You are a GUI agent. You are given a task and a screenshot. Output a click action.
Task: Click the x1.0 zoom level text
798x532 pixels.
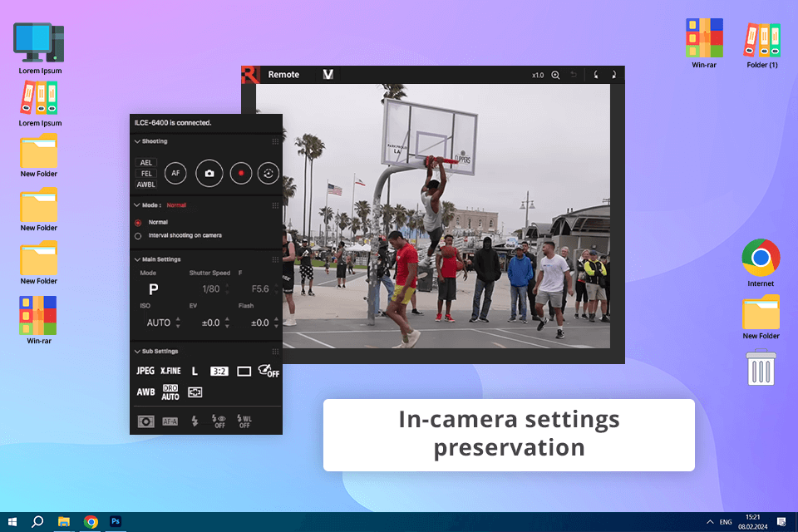[538, 76]
